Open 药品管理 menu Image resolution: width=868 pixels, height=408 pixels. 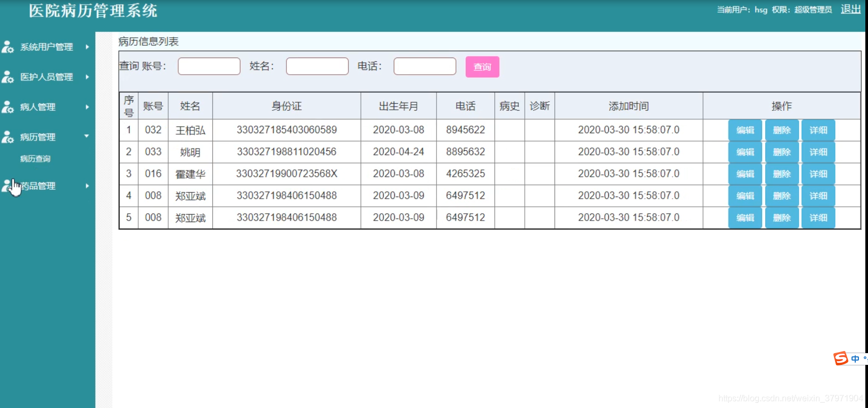click(38, 186)
